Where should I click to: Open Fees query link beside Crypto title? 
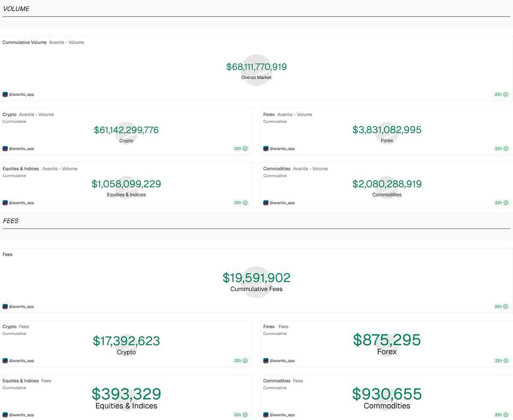(24, 327)
